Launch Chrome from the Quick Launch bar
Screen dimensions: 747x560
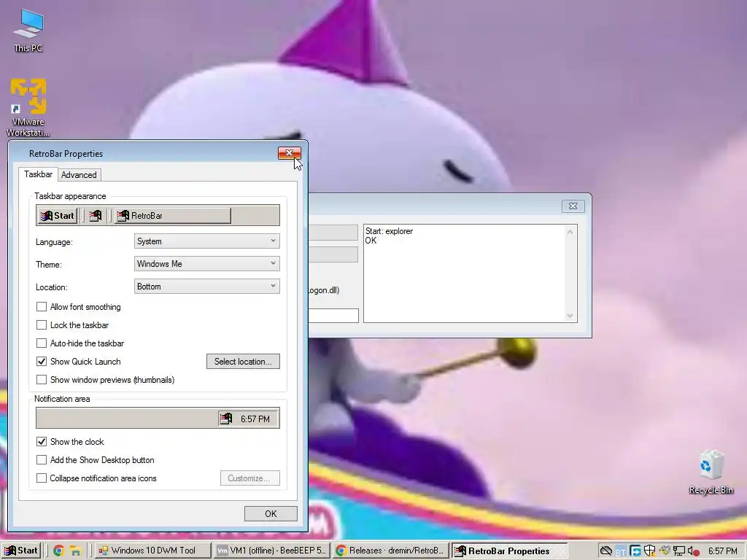coord(58,551)
